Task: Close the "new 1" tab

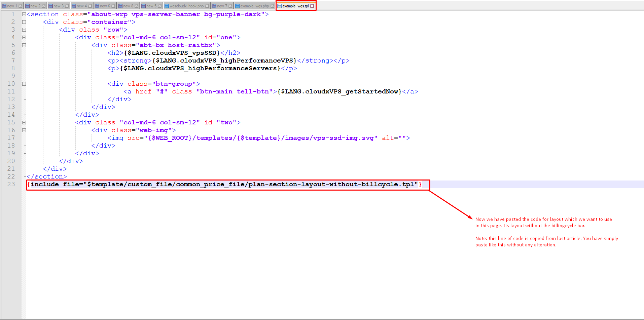Action: (x=21, y=6)
